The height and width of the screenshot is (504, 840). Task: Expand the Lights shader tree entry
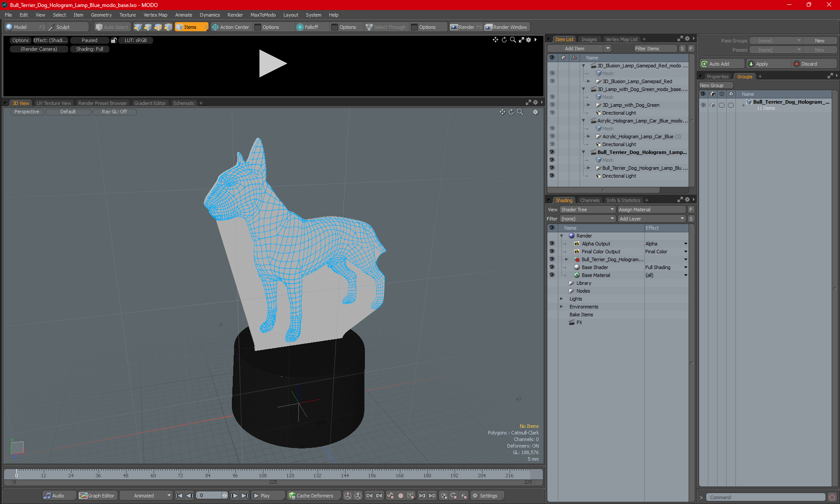(562, 299)
